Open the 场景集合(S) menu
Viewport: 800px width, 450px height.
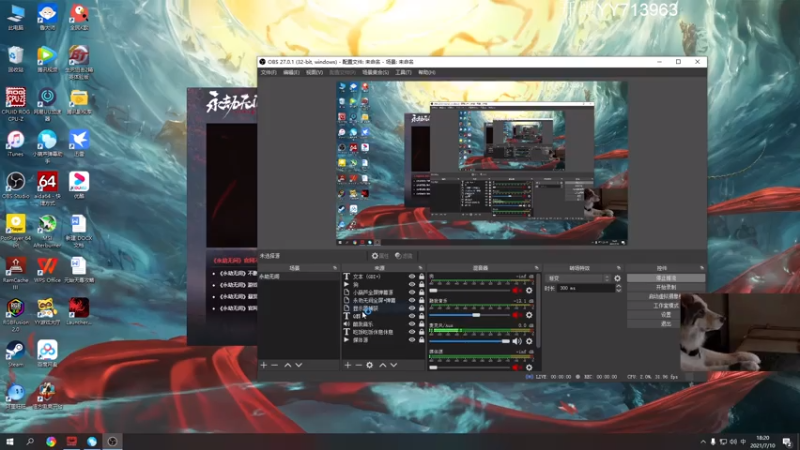[x=376, y=72]
